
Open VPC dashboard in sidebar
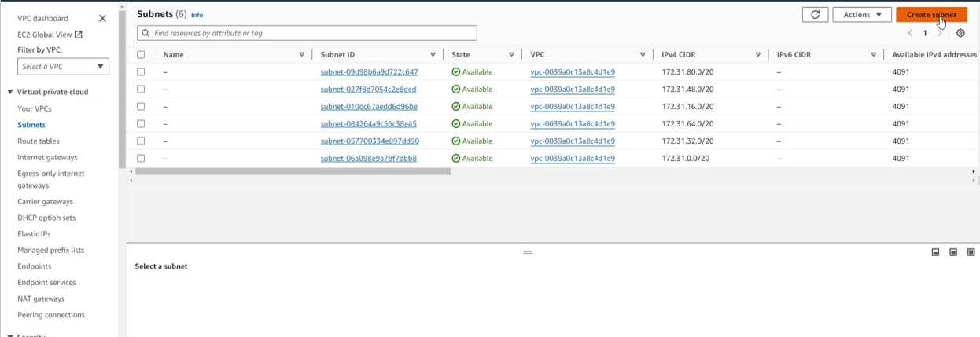pos(42,18)
